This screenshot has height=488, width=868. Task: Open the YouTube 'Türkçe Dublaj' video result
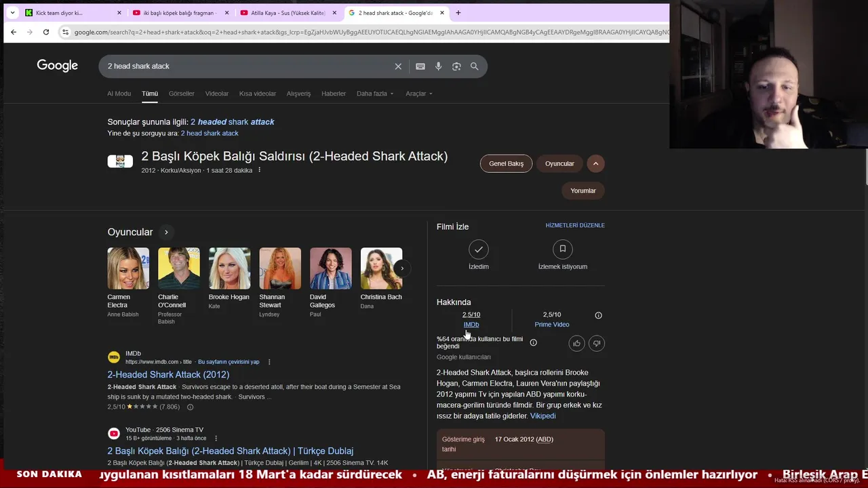231,451
